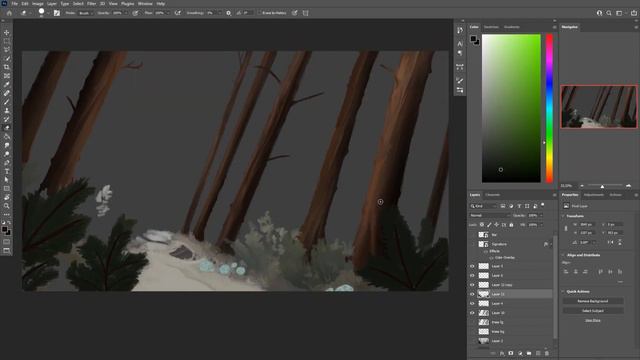Switch to the Swatches tab

(x=491, y=27)
